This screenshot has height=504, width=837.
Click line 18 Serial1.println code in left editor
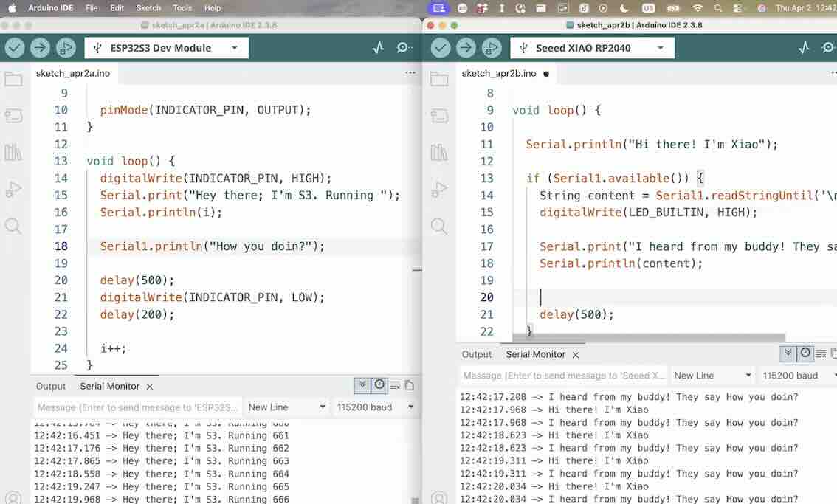(213, 246)
